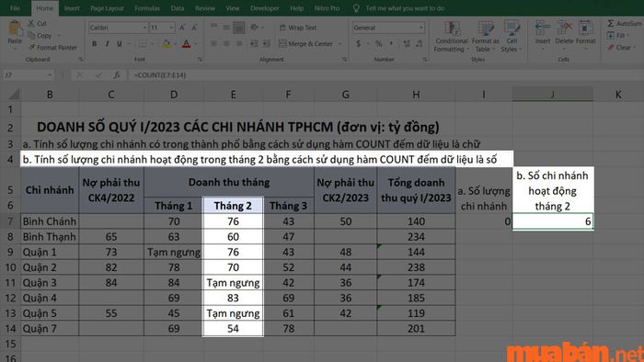
Task: Switch to the Insert ribbon tab
Action: [72, 8]
